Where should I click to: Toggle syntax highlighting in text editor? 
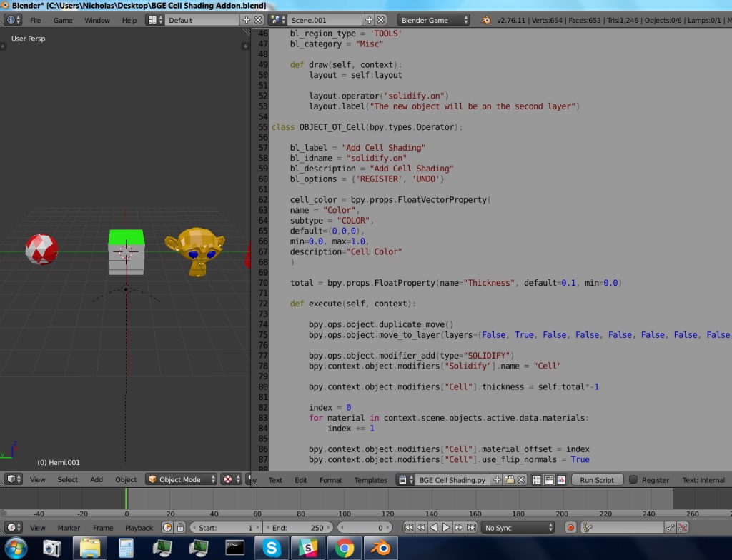[x=561, y=480]
